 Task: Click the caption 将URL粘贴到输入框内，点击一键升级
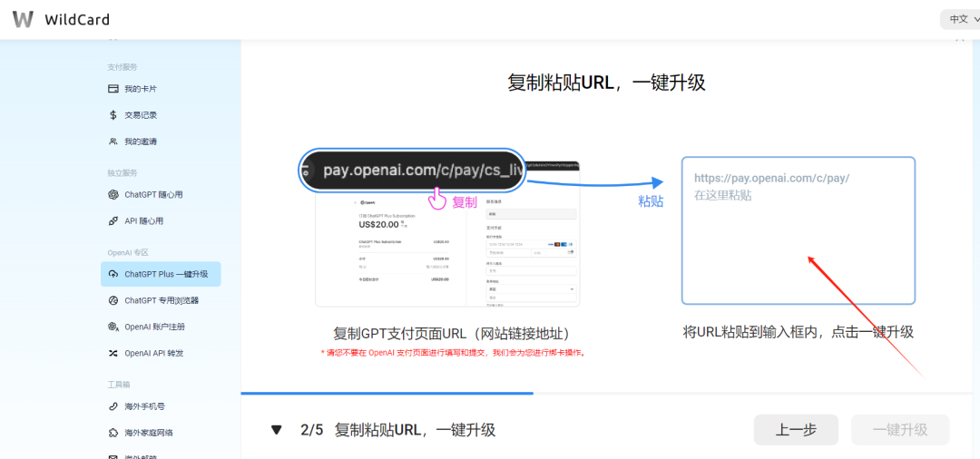click(x=799, y=332)
